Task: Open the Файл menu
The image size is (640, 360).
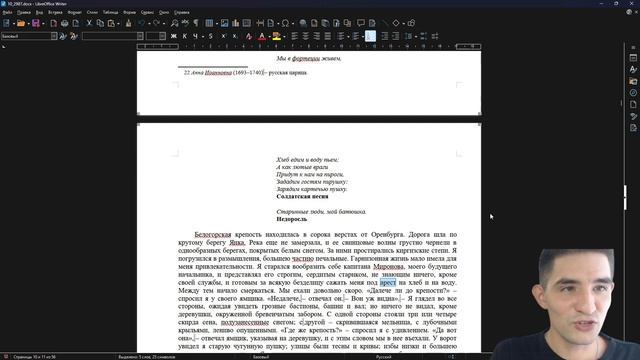Action: coord(7,13)
